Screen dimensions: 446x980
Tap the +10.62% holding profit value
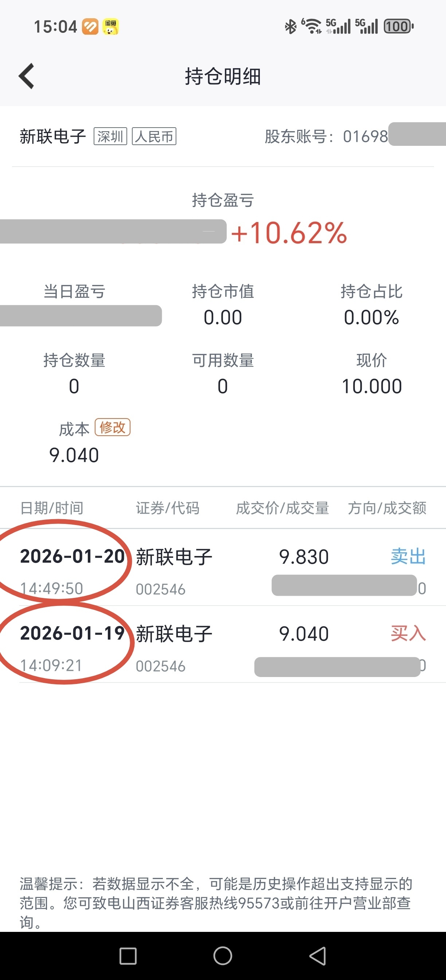click(289, 233)
